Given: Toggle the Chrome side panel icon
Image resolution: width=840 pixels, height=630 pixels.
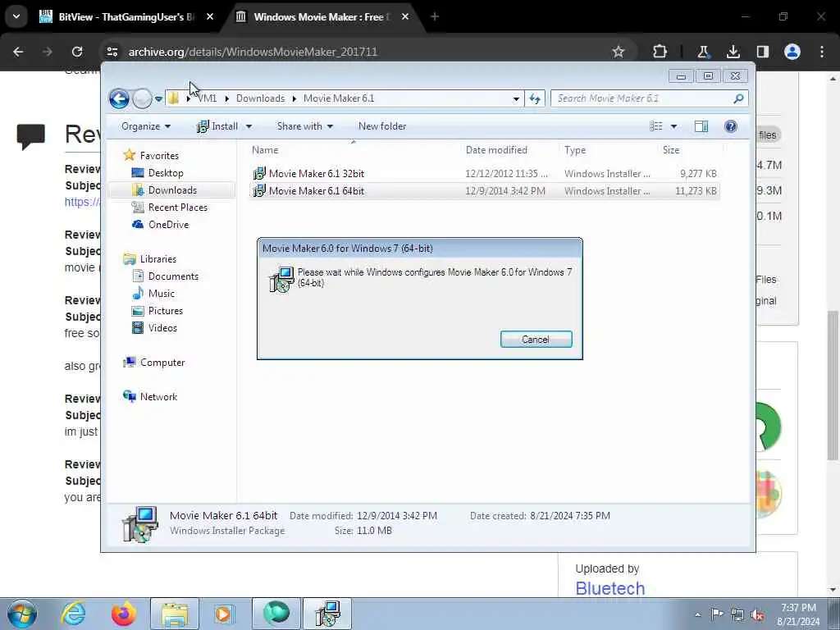Looking at the screenshot, I should coord(762,52).
